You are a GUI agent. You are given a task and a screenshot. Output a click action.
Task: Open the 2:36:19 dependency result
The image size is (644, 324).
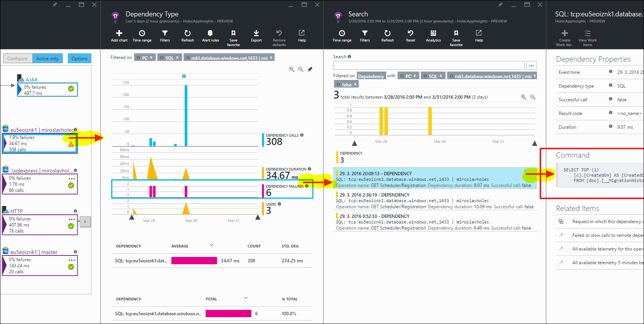click(x=435, y=200)
